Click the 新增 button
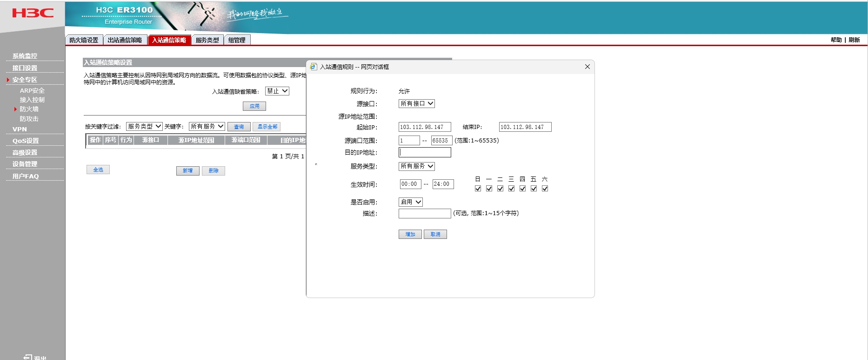This screenshot has height=360, width=868. (188, 171)
